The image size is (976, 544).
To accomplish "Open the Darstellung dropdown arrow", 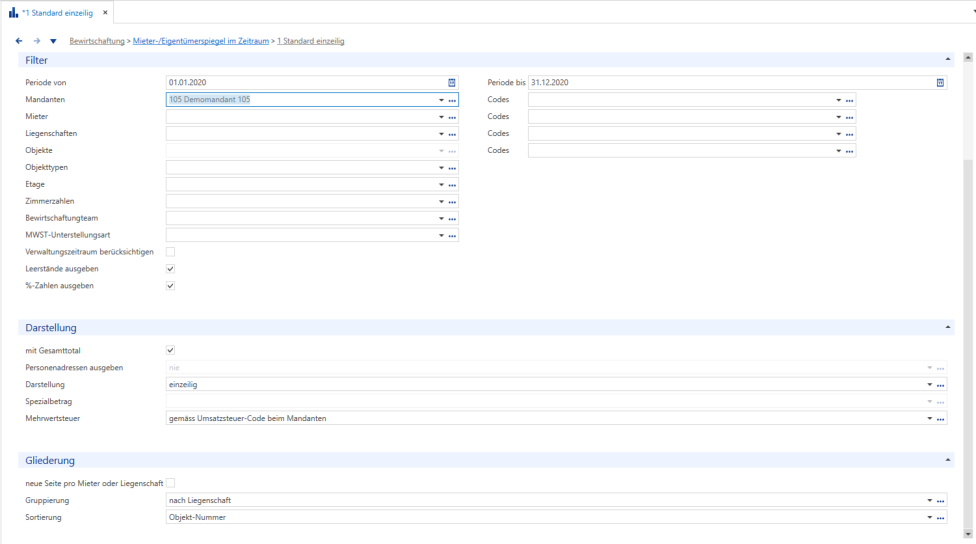I will pos(930,385).
